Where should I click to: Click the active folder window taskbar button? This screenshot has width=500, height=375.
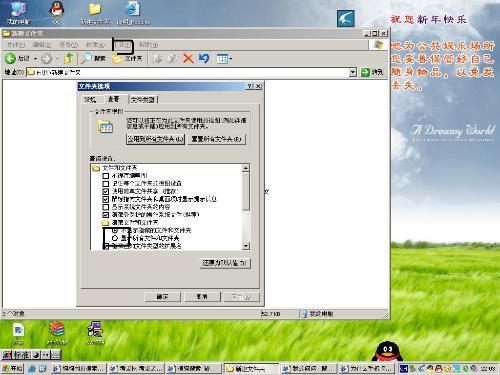[251, 368]
